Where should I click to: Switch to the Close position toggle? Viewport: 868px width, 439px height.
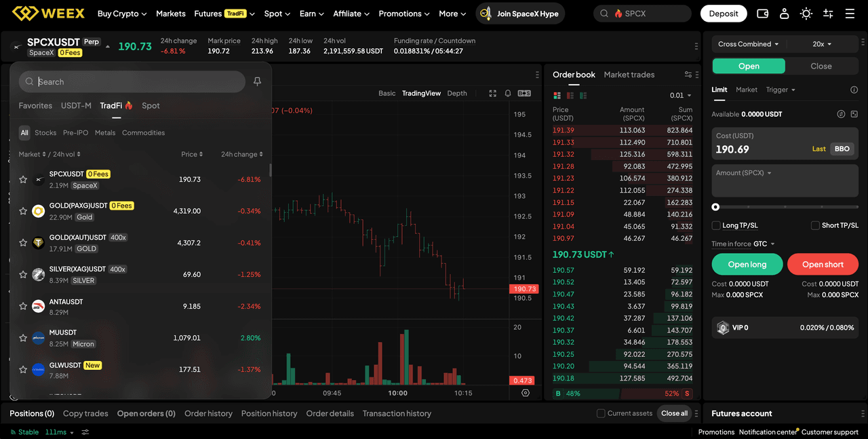(821, 66)
